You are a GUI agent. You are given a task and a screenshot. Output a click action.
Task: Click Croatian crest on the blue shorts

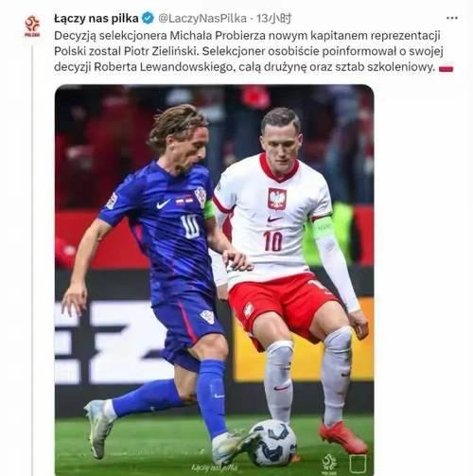pyautogui.click(x=207, y=317)
